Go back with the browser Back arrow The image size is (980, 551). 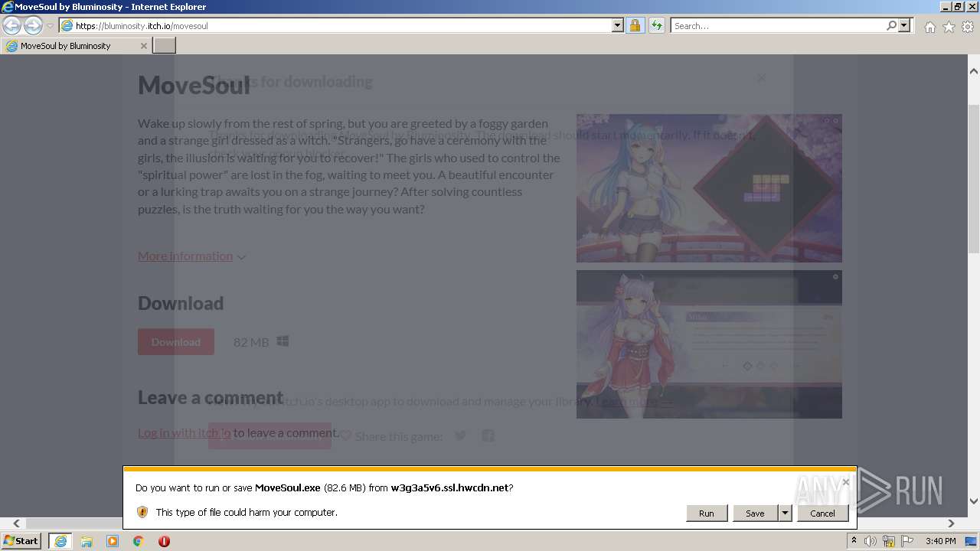point(11,25)
